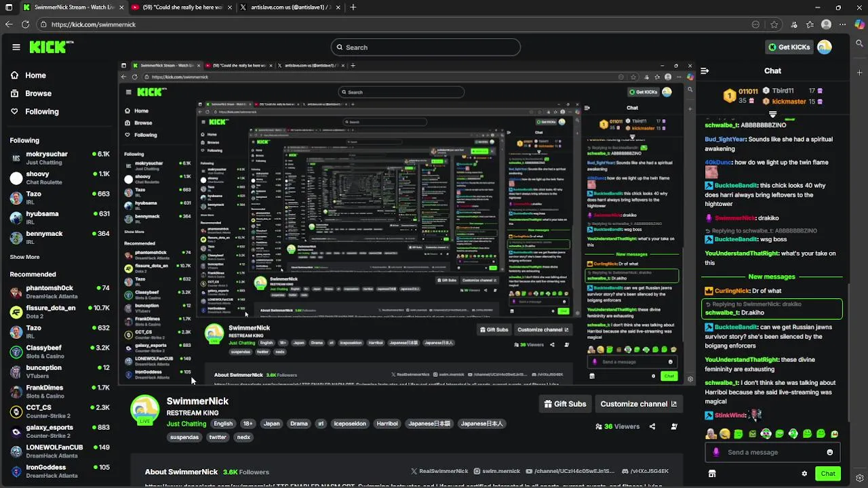868x488 pixels.
Task: Click the green Chat send button
Action: [828, 474]
